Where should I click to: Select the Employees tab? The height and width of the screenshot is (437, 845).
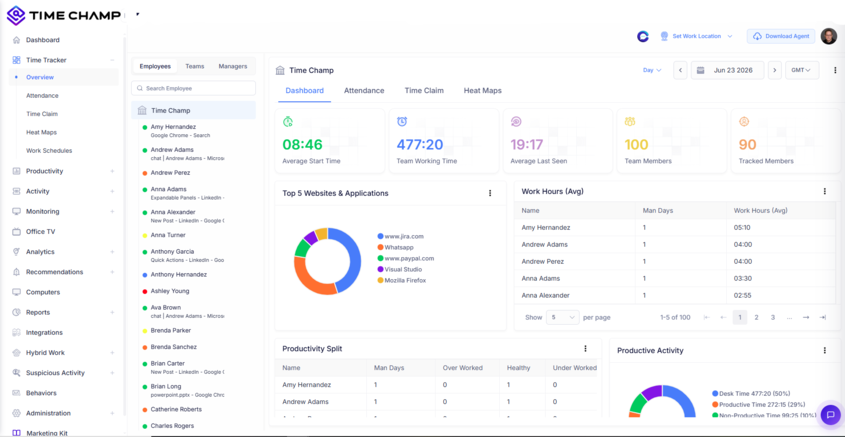point(155,66)
